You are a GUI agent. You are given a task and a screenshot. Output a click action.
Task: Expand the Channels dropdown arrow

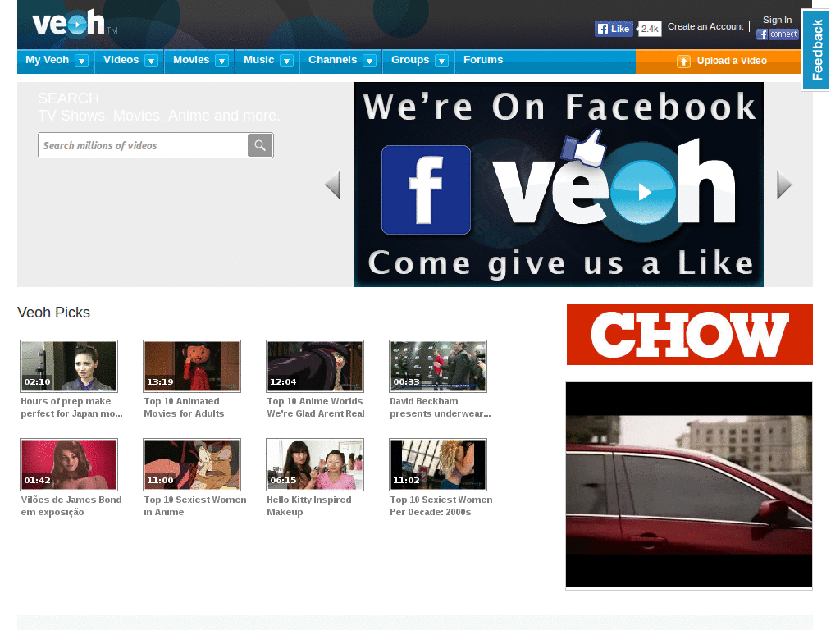(370, 61)
